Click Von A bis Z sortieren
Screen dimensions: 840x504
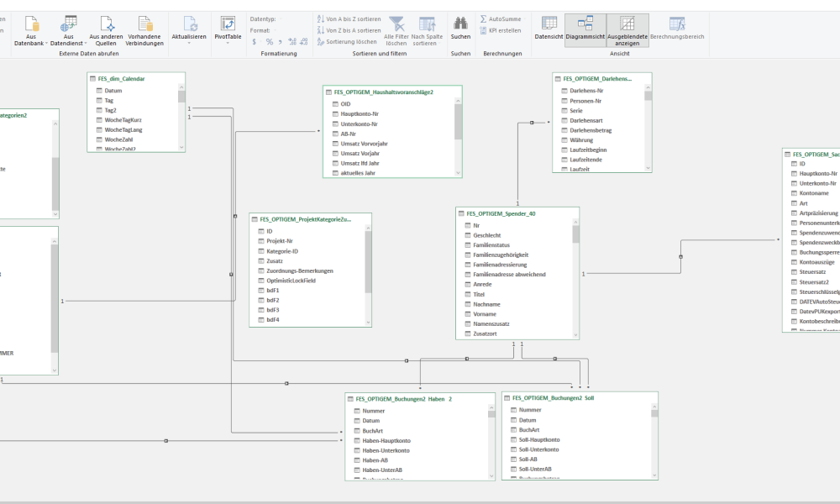click(x=349, y=18)
